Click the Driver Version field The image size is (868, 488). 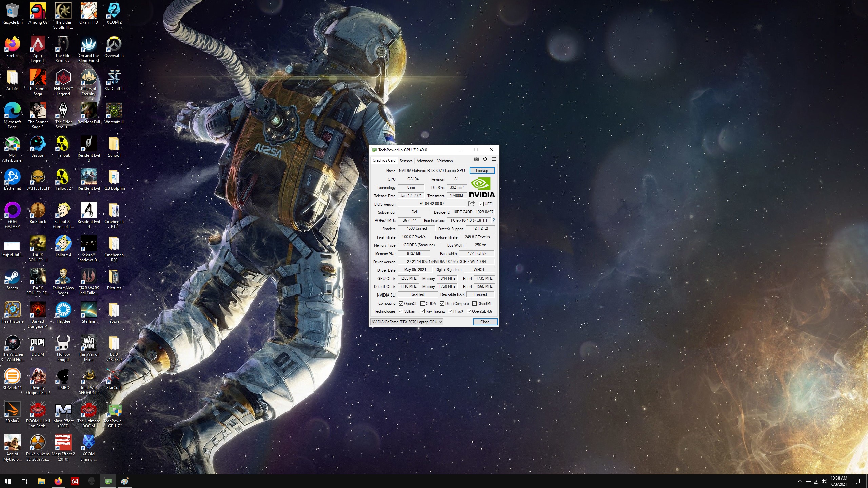click(x=446, y=262)
